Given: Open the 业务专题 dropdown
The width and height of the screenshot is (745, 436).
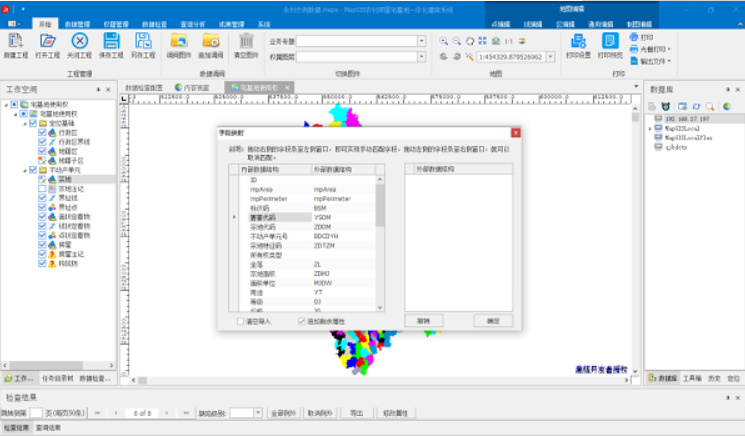Looking at the screenshot, I should pyautogui.click(x=421, y=41).
